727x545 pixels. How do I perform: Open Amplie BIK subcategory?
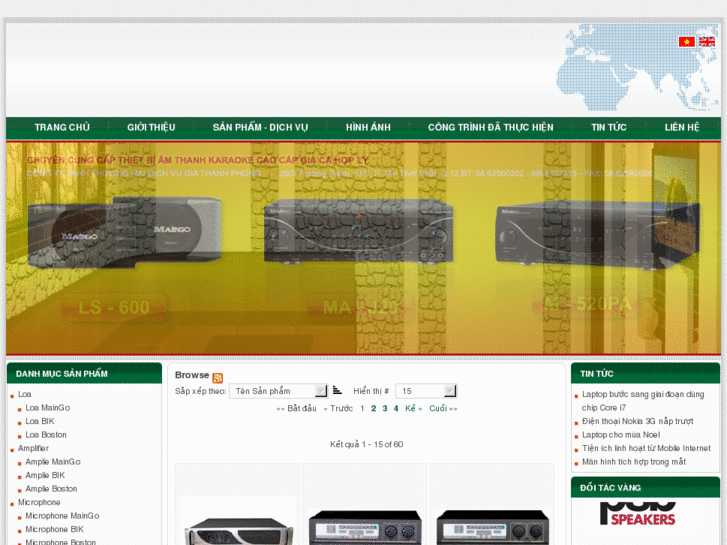point(45,475)
